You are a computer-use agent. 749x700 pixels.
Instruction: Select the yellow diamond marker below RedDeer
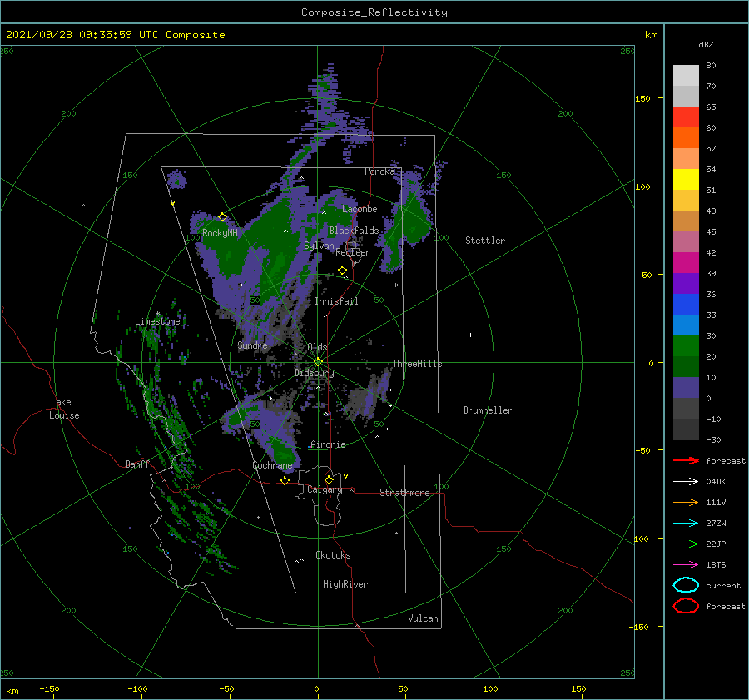pos(343,271)
